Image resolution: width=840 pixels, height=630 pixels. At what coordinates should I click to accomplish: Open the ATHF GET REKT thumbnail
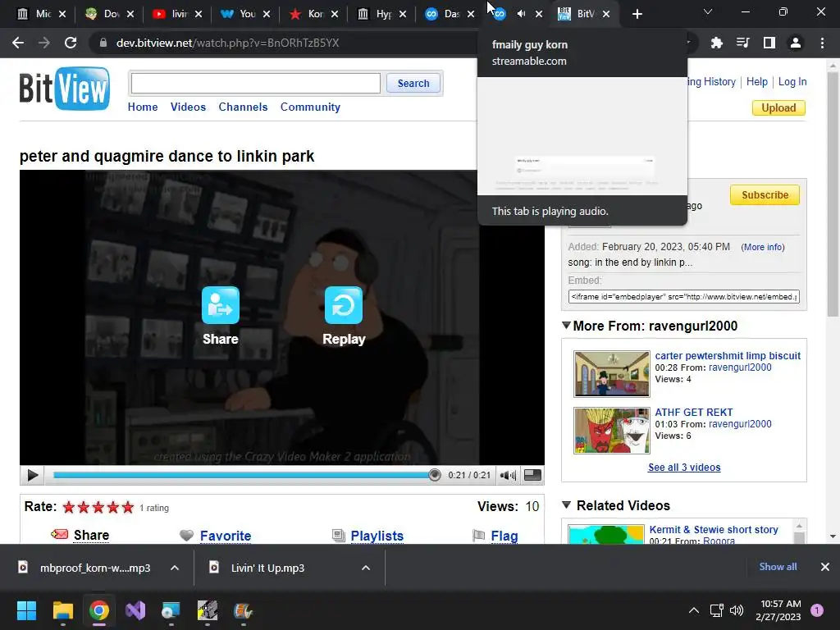611,430
